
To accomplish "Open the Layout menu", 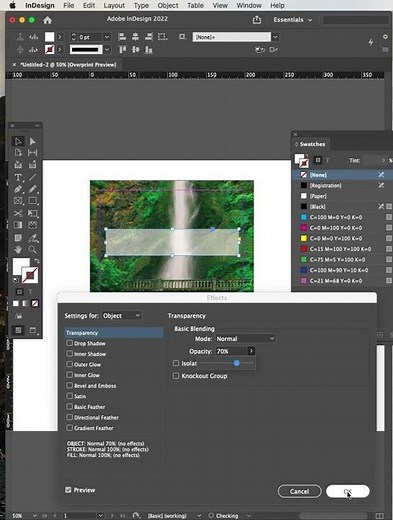I will pyautogui.click(x=114, y=5).
